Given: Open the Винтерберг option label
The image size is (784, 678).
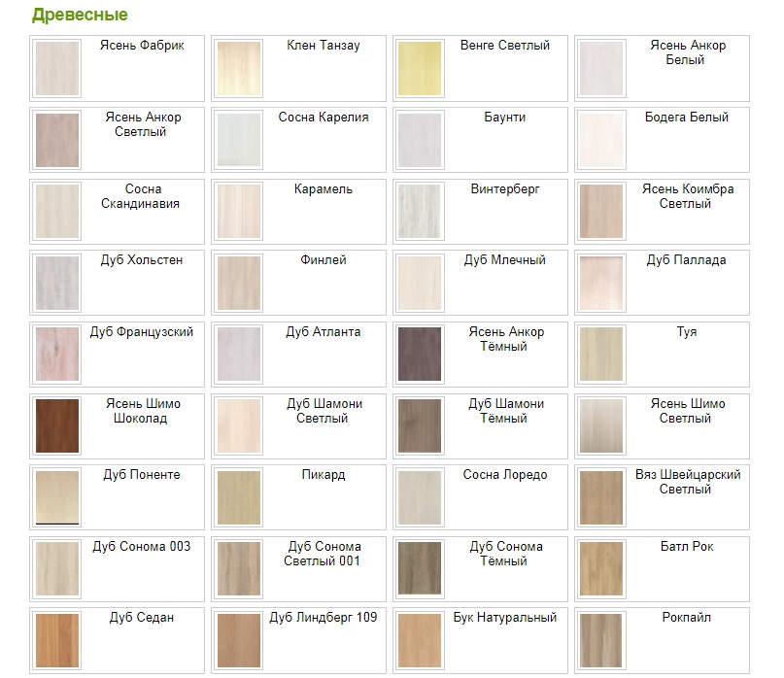Looking at the screenshot, I should [x=505, y=189].
